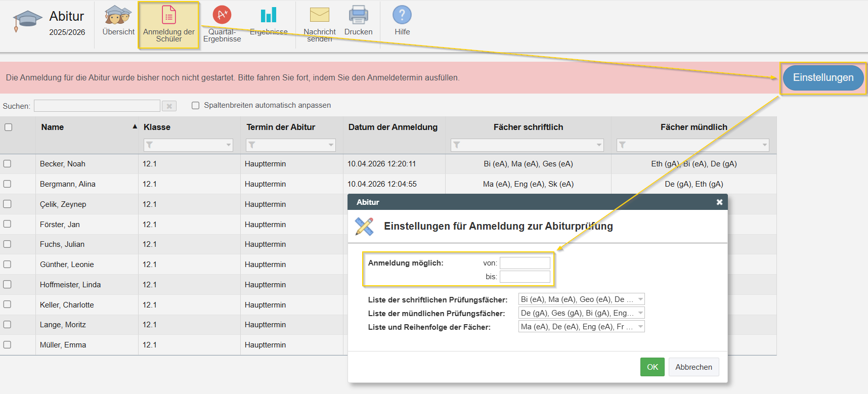Toggle the select-all checkbox in header
Viewport: 868px width, 394px height.
pyautogui.click(x=9, y=127)
